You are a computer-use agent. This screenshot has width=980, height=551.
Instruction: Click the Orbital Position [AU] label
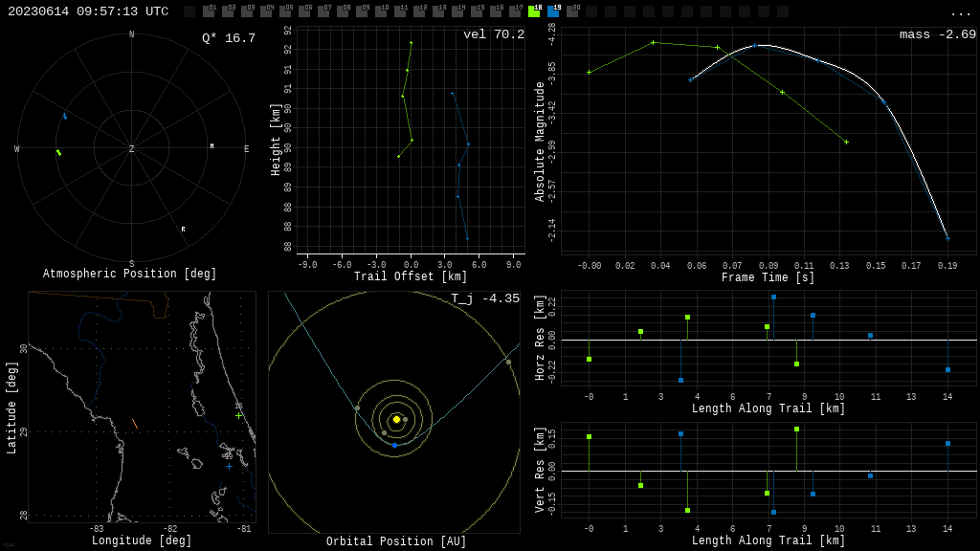click(x=396, y=541)
